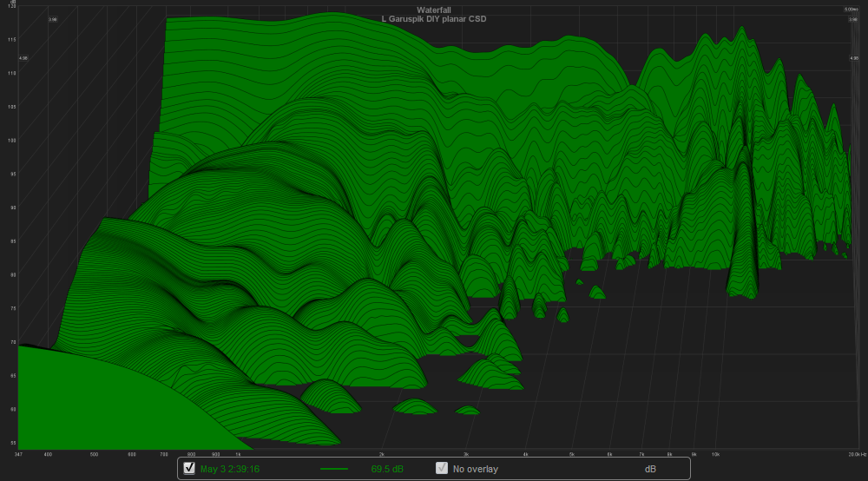Click the 70 dB level axis label
The width and height of the screenshot is (868, 481).
tap(13, 343)
